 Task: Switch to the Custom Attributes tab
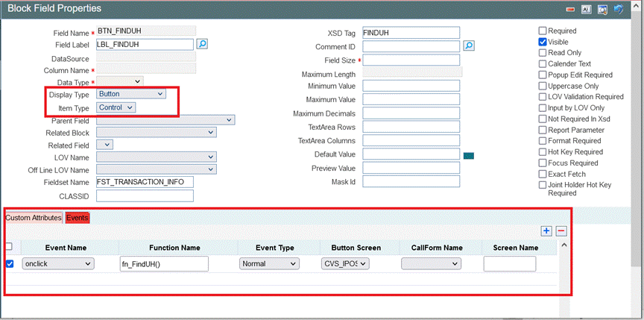(34, 218)
